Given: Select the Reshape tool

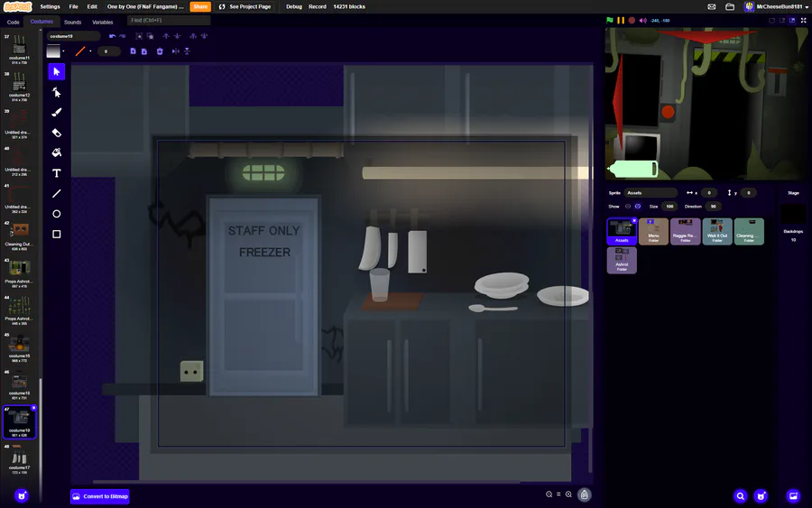Looking at the screenshot, I should coord(57,92).
